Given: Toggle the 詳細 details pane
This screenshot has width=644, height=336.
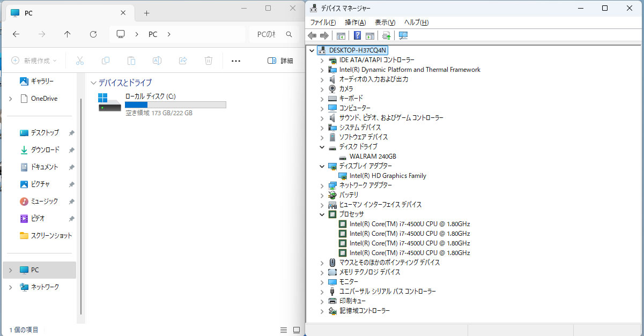Looking at the screenshot, I should point(280,61).
